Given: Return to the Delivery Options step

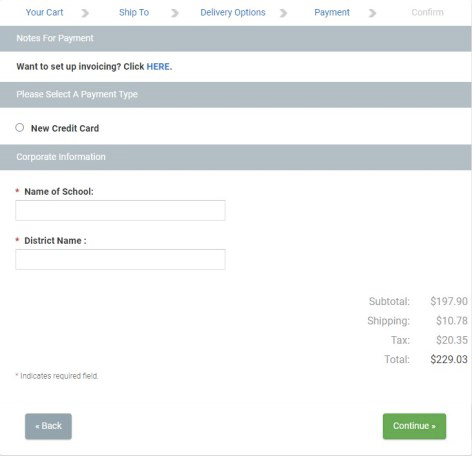Looking at the screenshot, I should point(233,13).
